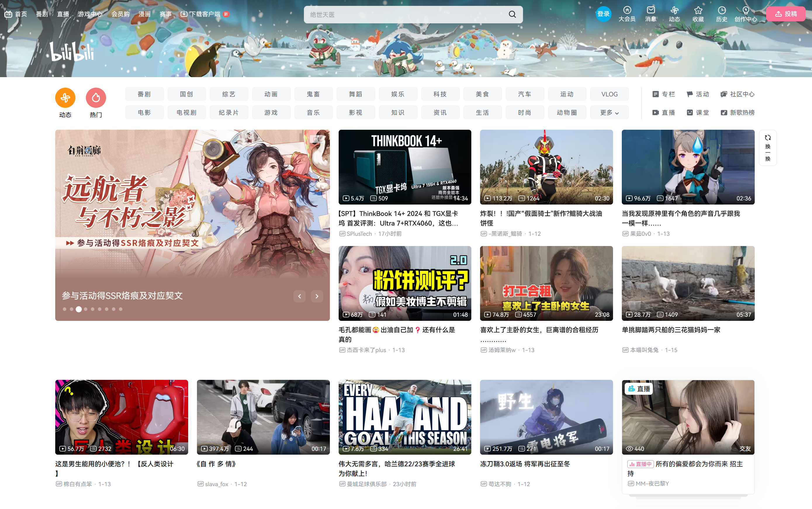This screenshot has width=812, height=509.
Task: Open the 三花猫妈妈 cat video thumbnail
Action: point(688,283)
